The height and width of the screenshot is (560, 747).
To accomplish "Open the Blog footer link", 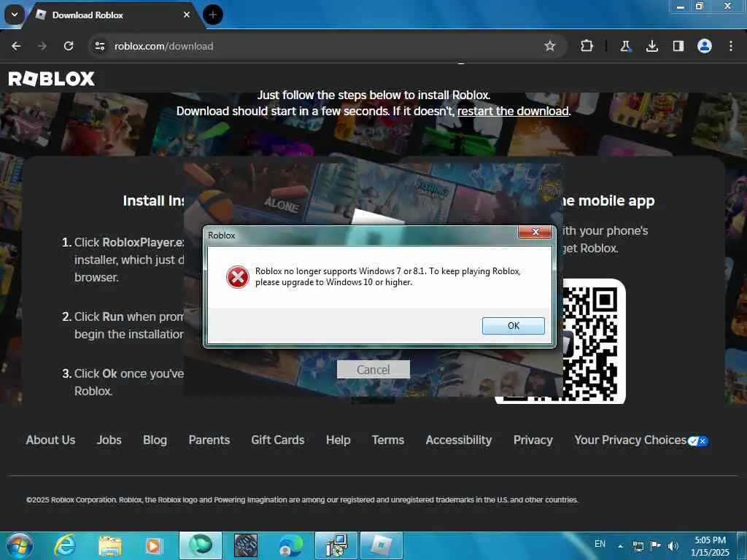I will tap(155, 440).
